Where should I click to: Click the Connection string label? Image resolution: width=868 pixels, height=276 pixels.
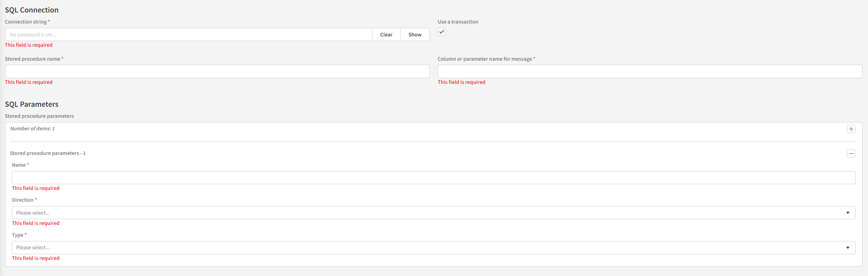point(26,22)
